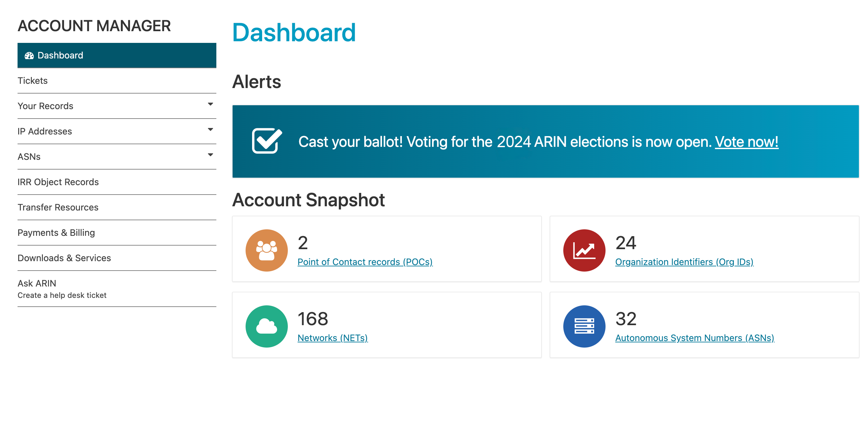The width and height of the screenshot is (868, 446).
Task: Click the 24 Organization Identifiers link
Action: coord(684,262)
